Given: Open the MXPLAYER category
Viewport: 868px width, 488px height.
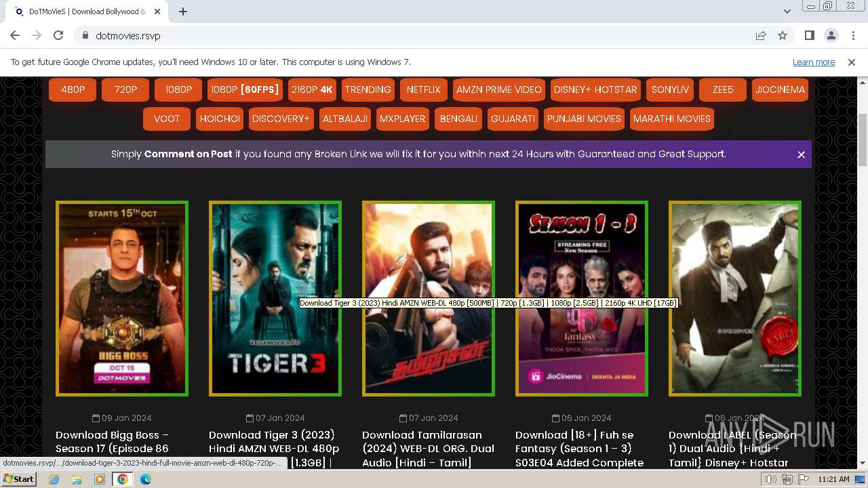Looking at the screenshot, I should pos(403,119).
